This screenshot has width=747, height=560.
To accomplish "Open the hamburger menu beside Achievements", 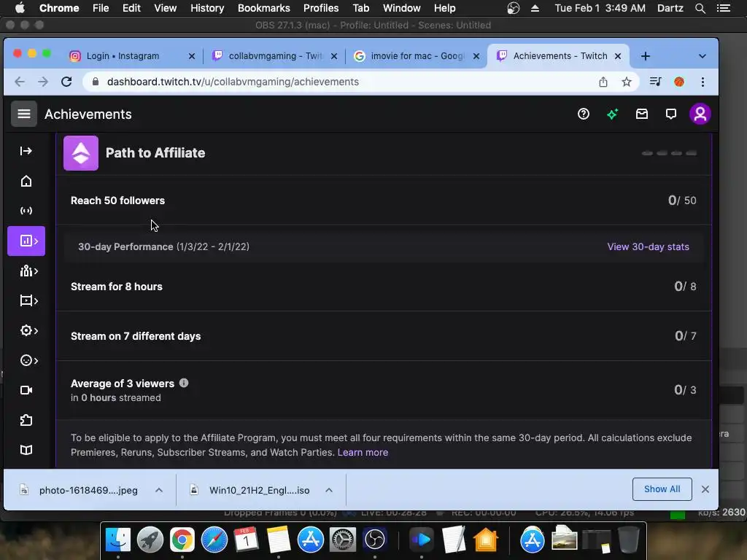I will [x=24, y=114].
